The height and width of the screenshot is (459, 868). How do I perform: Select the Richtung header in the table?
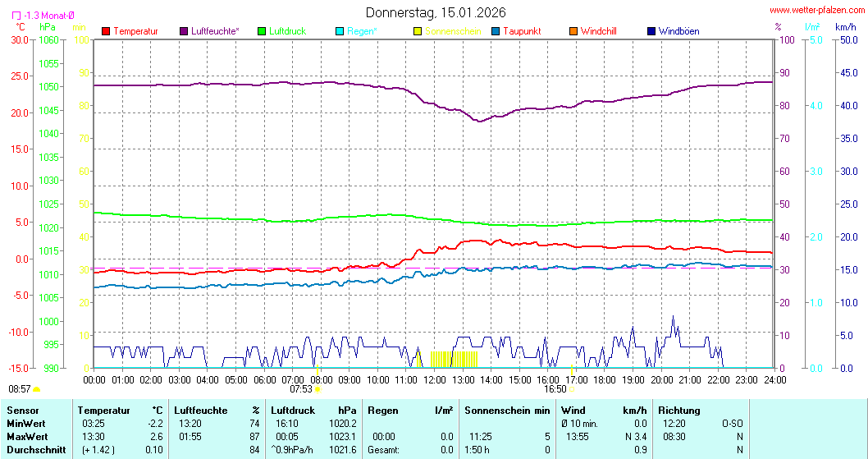[679, 411]
